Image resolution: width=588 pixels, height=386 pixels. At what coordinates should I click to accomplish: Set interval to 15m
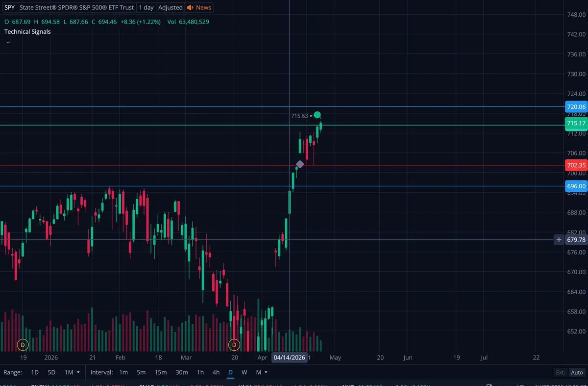(160, 372)
